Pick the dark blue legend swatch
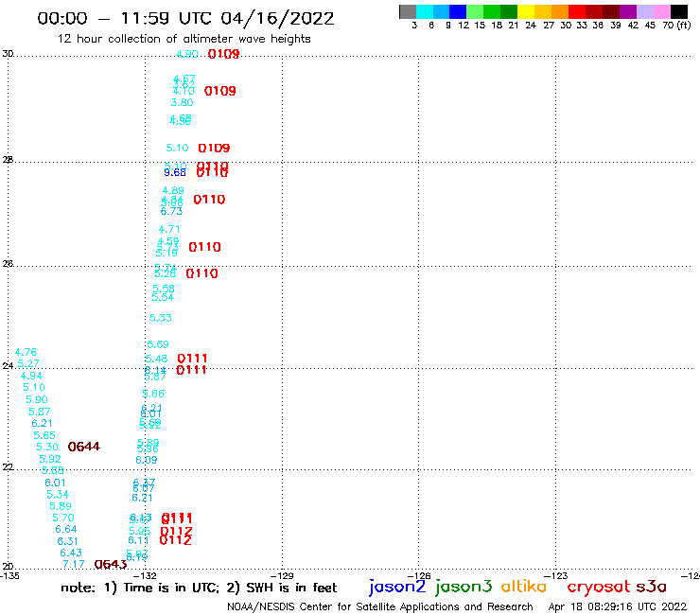The height and width of the screenshot is (615, 700). click(458, 11)
